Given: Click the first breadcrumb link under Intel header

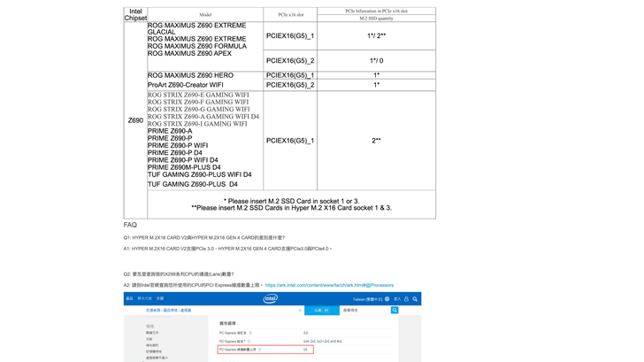Looking at the screenshot, I should [x=153, y=311].
